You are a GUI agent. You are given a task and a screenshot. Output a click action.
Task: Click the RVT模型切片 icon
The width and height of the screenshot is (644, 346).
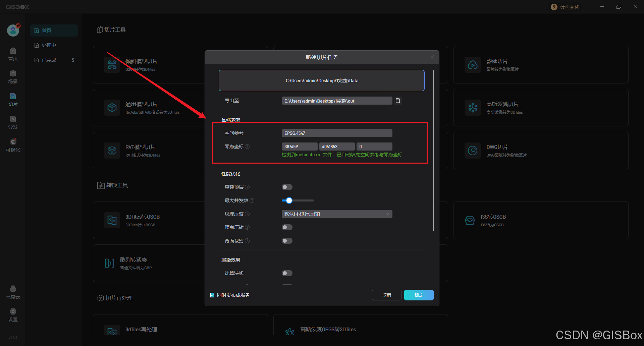112,151
